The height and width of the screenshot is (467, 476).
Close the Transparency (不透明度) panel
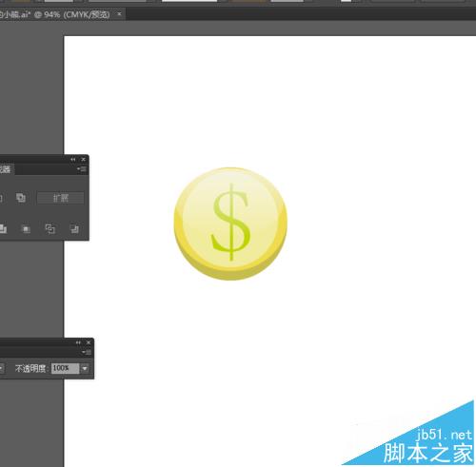(89, 342)
